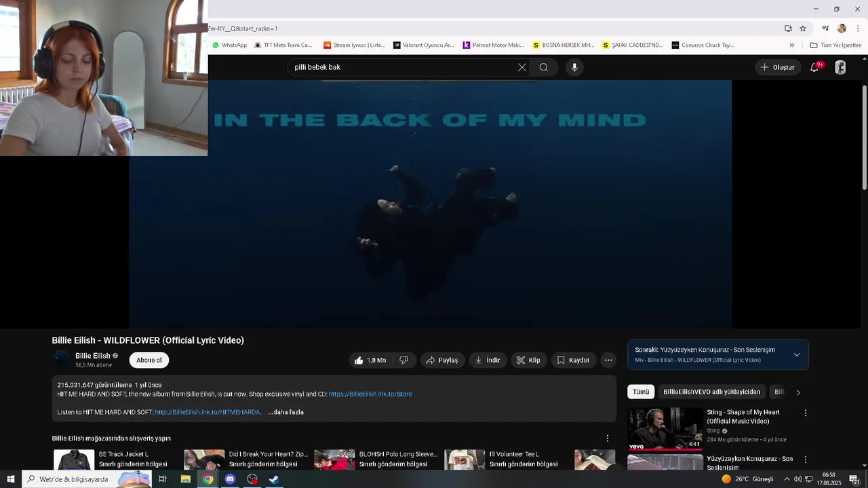
Task: Open the YouTube account avatar menu
Action: coord(840,67)
